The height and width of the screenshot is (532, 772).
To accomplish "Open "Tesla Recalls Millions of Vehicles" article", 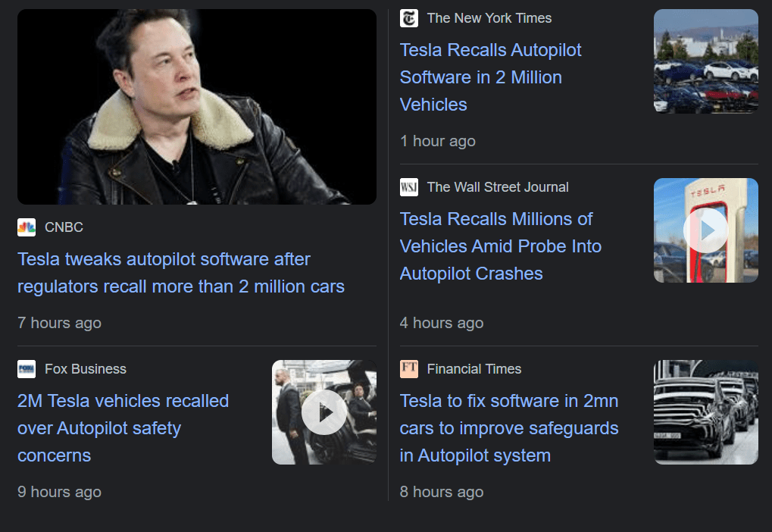I will point(500,246).
